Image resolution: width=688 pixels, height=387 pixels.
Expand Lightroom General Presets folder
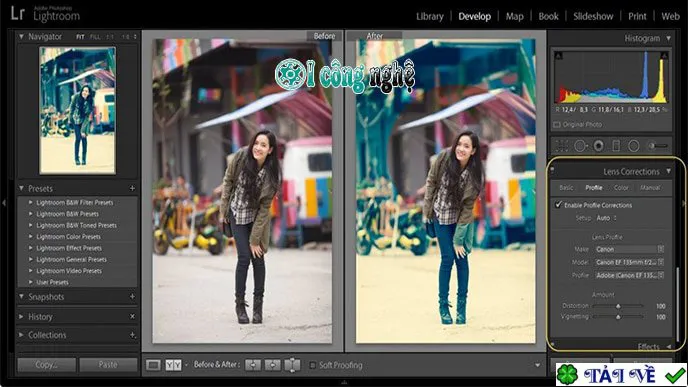(x=31, y=259)
